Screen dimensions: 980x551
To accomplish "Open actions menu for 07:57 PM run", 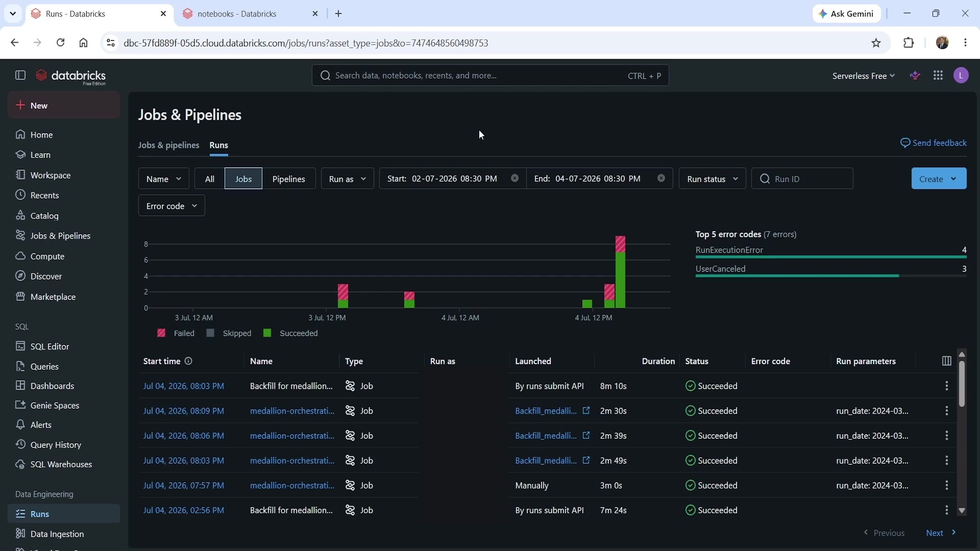I will [946, 485].
